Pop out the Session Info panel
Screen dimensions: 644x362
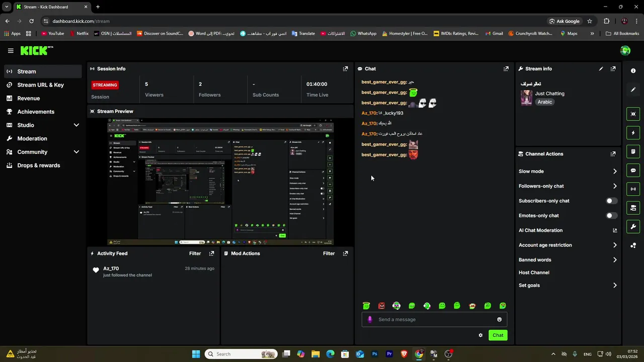pos(345,69)
